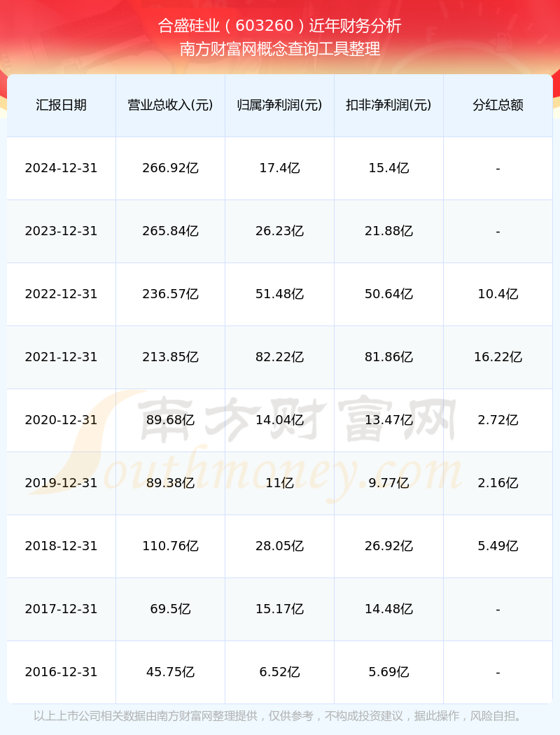This screenshot has width=560, height=735.
Task: Select net profit value 17.4亿
Action: (x=280, y=168)
